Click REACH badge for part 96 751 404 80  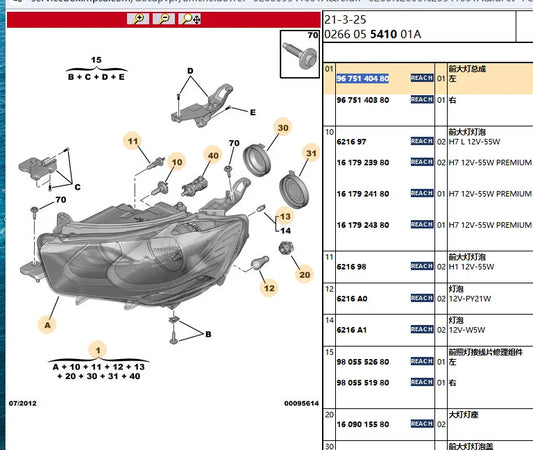click(x=422, y=78)
